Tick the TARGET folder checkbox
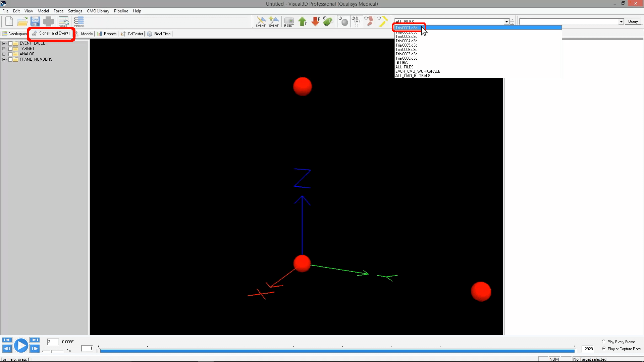 click(x=10, y=49)
